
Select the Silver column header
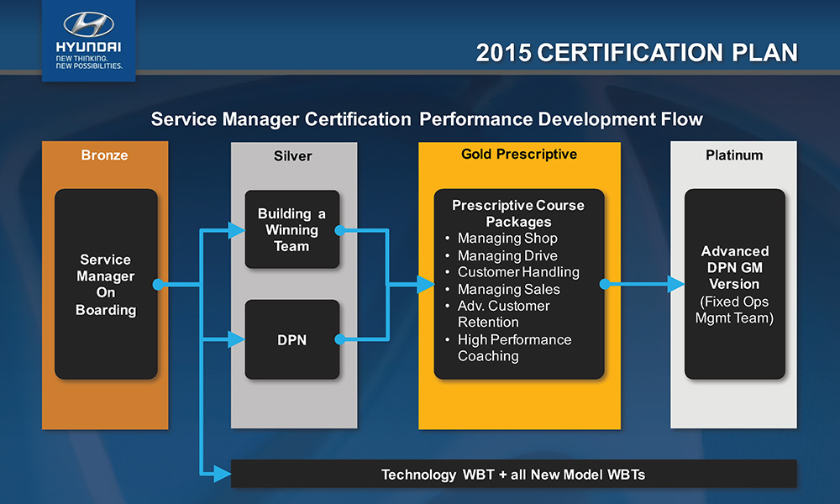click(x=292, y=156)
